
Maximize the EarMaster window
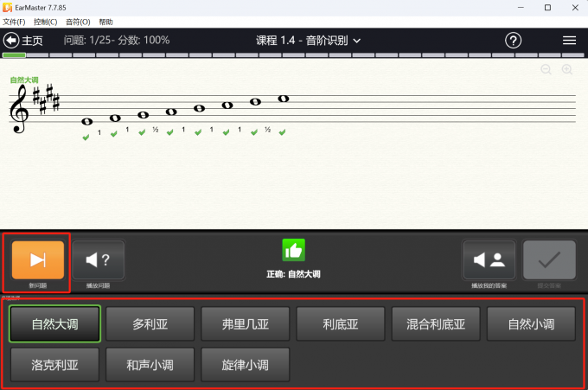548,8
